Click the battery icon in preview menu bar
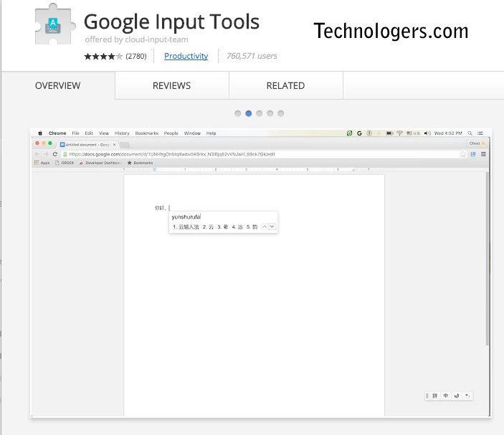 tap(389, 133)
